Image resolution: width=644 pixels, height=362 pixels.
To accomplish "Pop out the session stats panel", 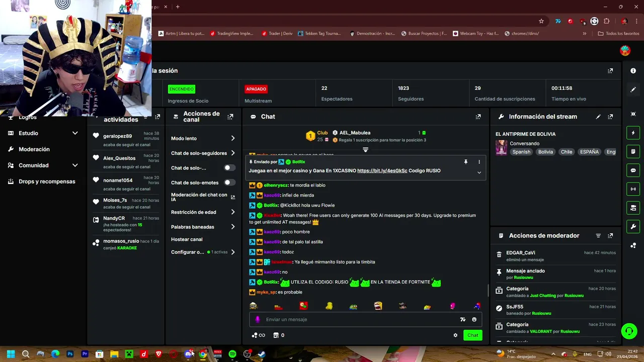I will [610, 71].
